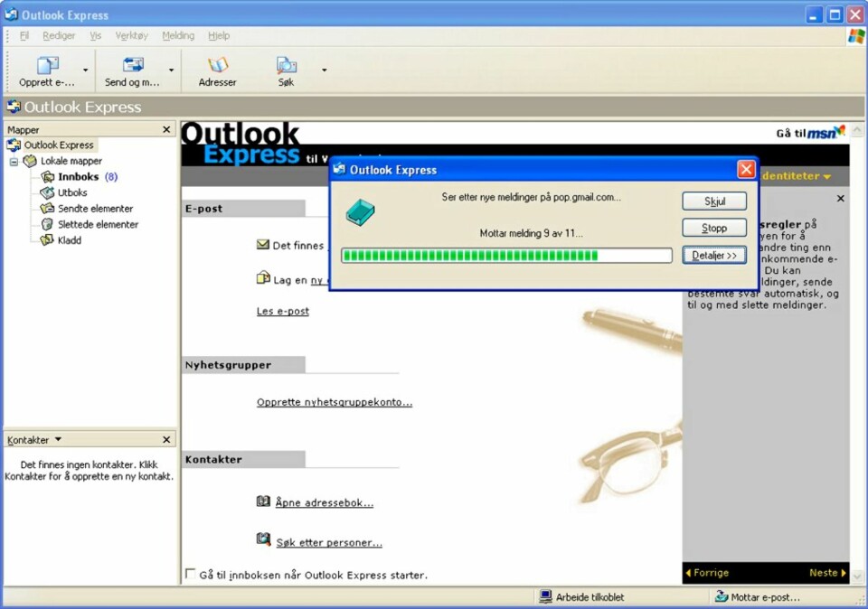Click Arbeide tilkoblet status icon
This screenshot has width=868, height=609.
point(546,596)
